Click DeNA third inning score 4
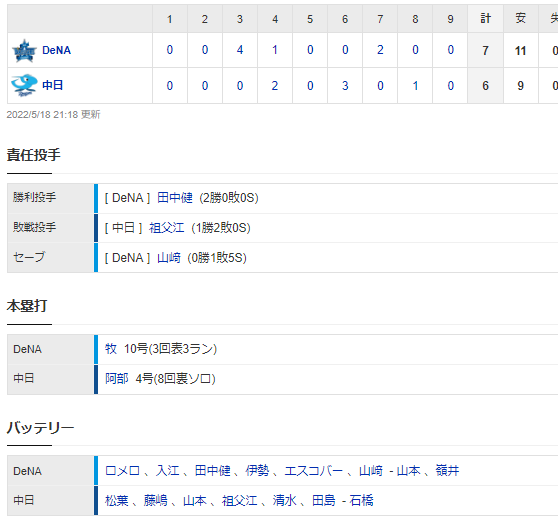558x521 pixels. coord(240,50)
